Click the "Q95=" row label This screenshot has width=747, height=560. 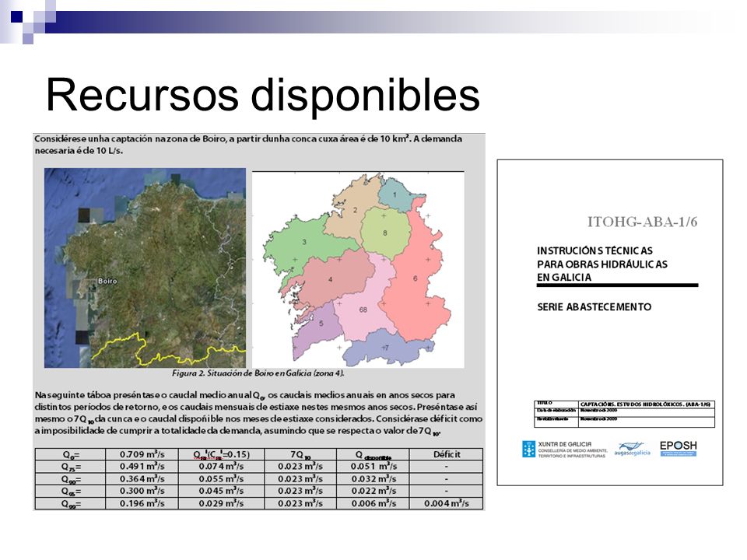click(70, 491)
